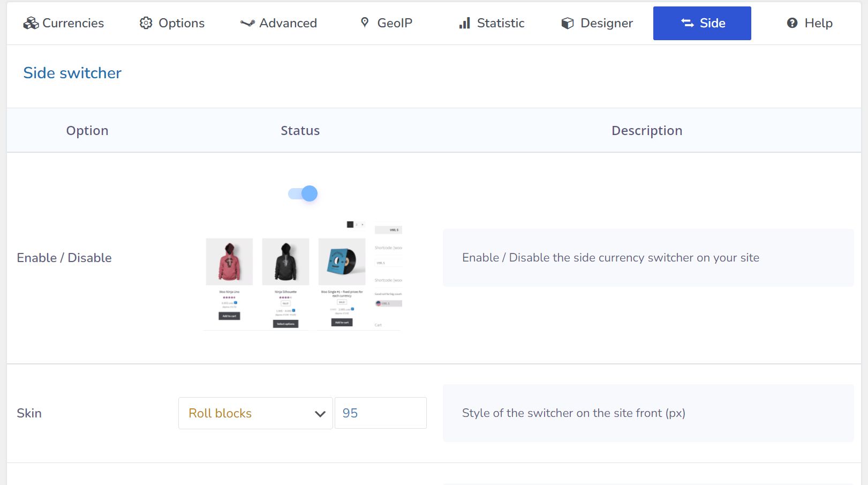Click the side switcher preview thumbnail
868x485 pixels.
click(x=303, y=275)
